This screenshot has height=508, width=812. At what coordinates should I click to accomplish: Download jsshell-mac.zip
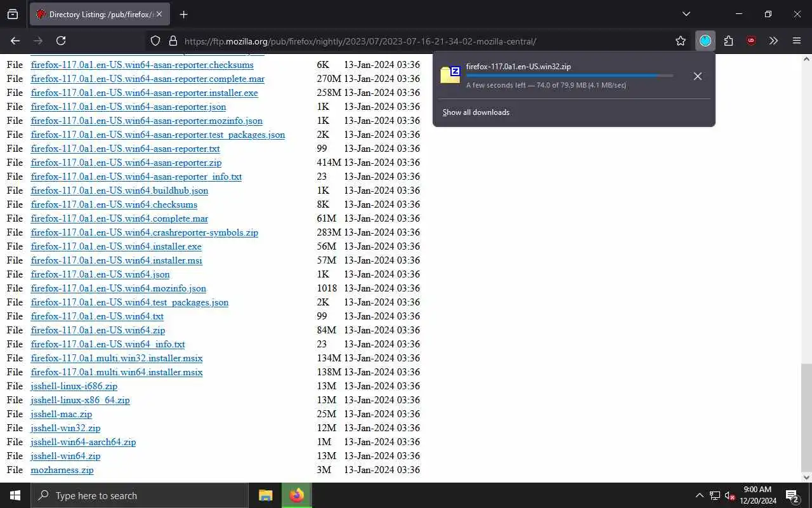62,414
